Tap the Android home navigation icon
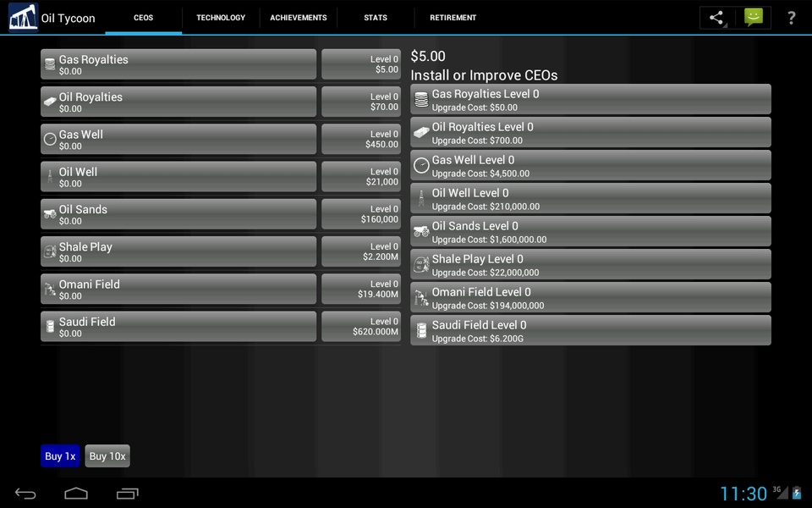 76,493
